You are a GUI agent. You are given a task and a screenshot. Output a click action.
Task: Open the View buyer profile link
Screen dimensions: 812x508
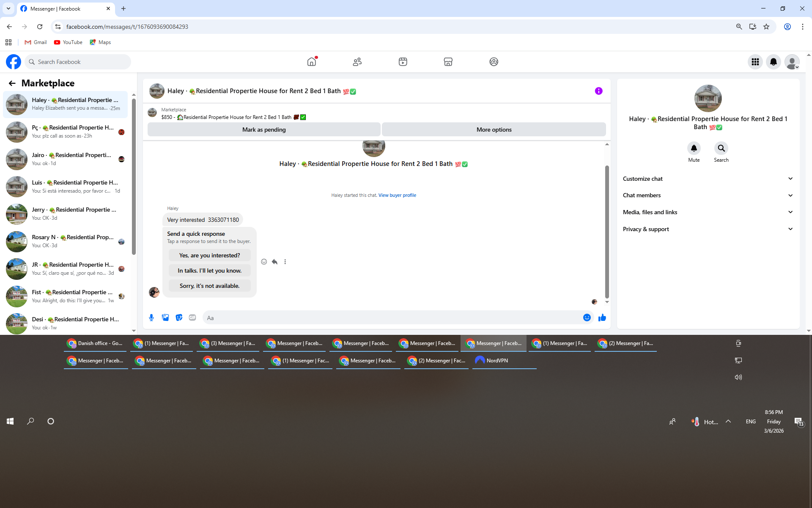[397, 195]
